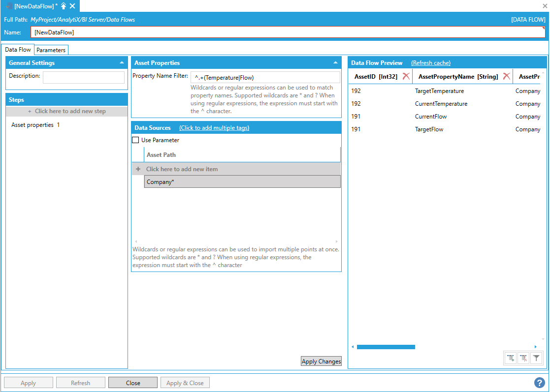This screenshot has width=550, height=392.
Task: Enable the Use Parameter checkbox
Action: pyautogui.click(x=136, y=140)
